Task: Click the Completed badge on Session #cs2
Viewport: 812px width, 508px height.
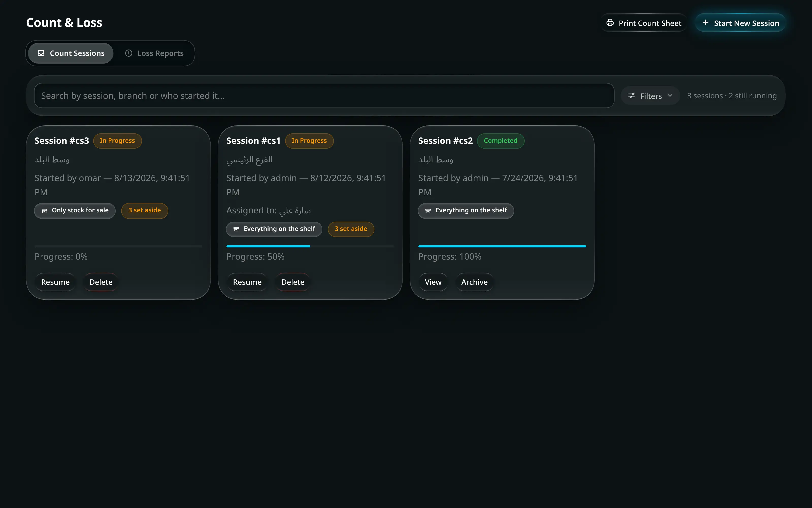Action: 501,141
